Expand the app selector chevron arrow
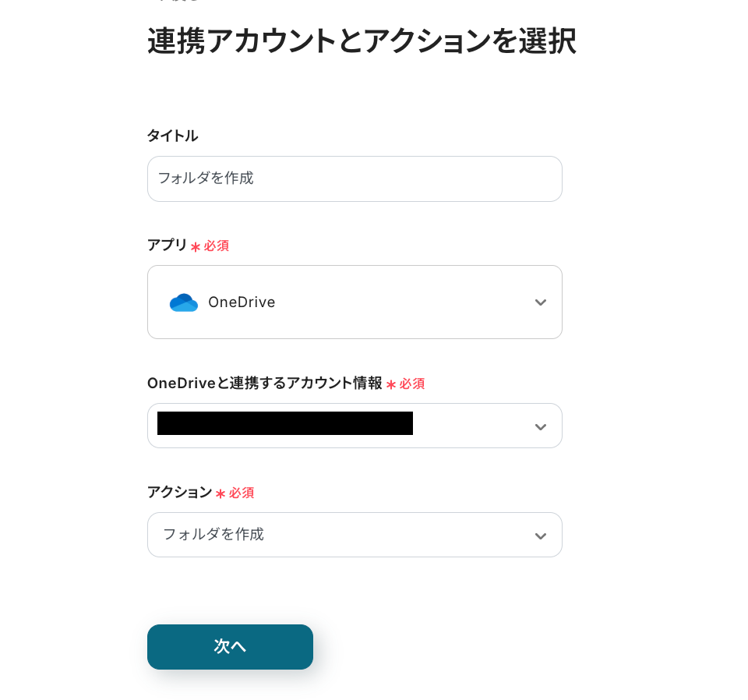 click(x=540, y=302)
